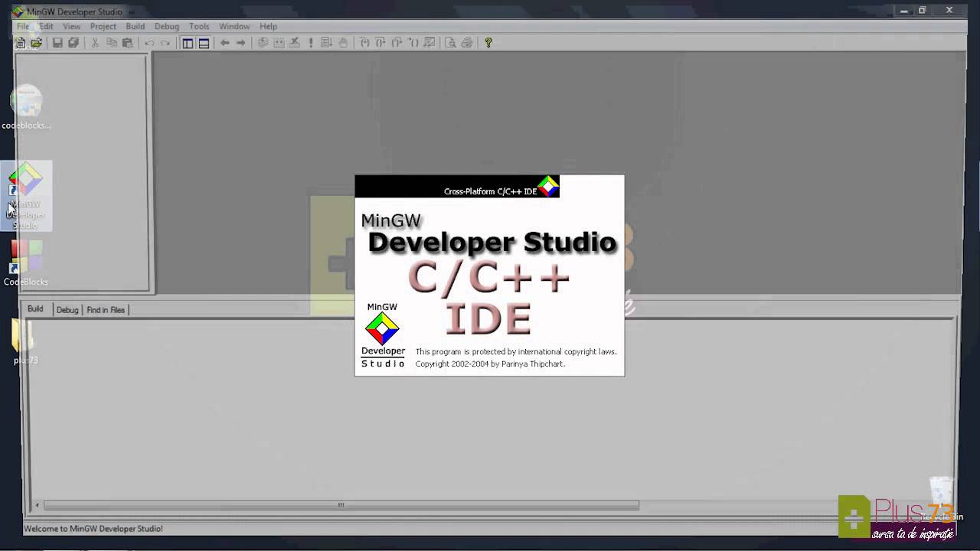Click the Open folder toolbar icon
The height and width of the screenshot is (551, 980).
click(36, 43)
